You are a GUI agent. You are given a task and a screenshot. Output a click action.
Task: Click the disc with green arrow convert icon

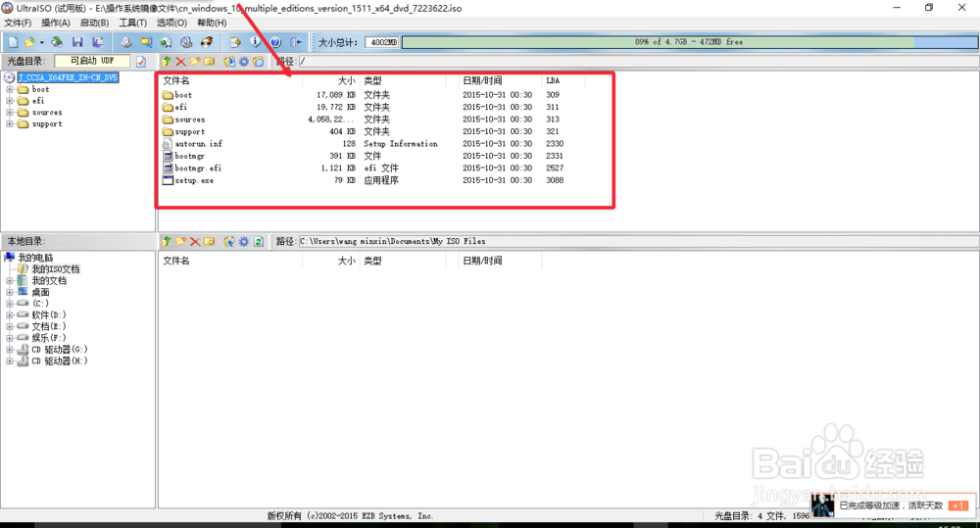[x=167, y=42]
